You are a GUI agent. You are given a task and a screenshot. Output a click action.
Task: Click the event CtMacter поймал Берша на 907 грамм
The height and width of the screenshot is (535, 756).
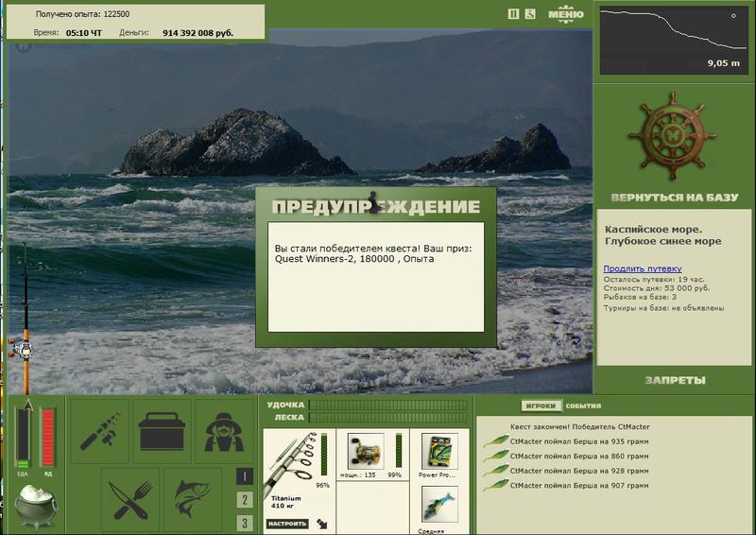[x=579, y=485]
